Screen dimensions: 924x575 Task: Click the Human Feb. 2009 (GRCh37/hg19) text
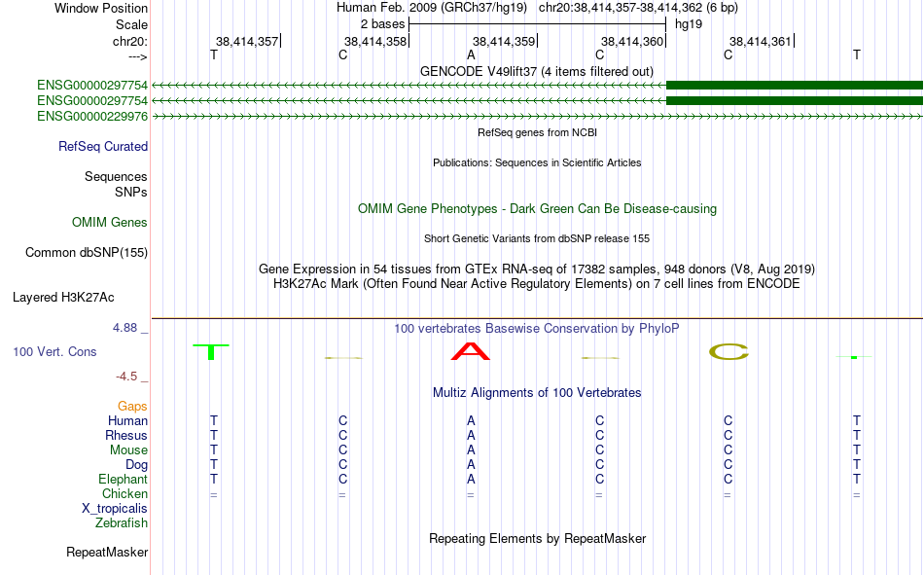(x=433, y=8)
